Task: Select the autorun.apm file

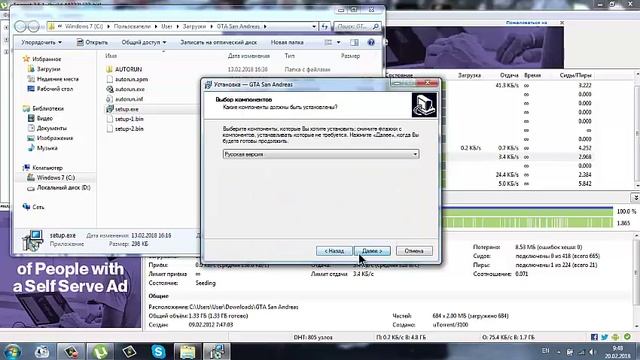Action: pos(131,79)
